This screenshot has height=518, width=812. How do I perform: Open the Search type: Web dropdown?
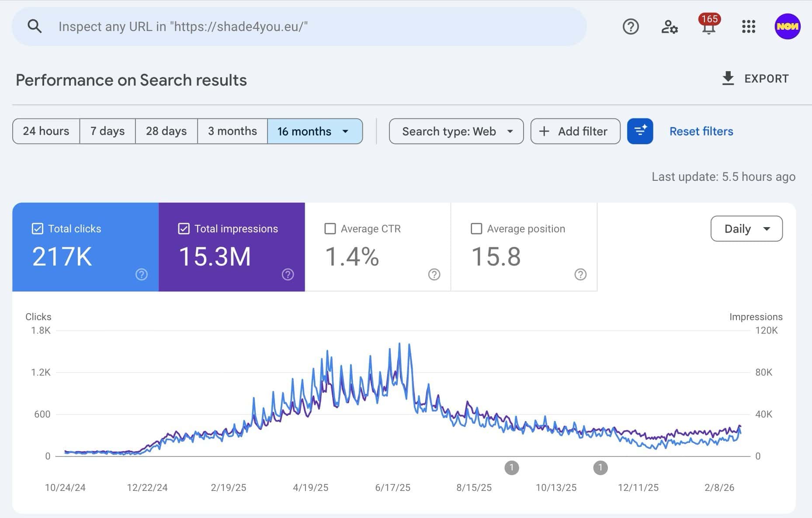[x=456, y=131]
